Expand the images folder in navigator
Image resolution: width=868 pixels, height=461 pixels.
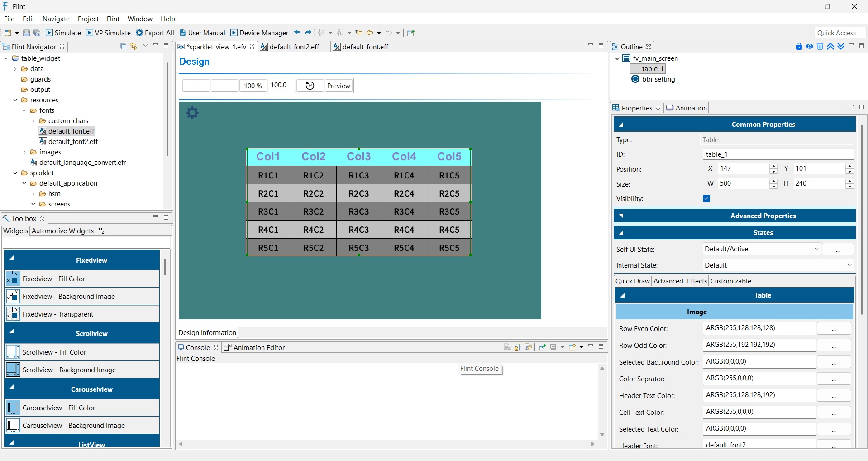click(24, 152)
